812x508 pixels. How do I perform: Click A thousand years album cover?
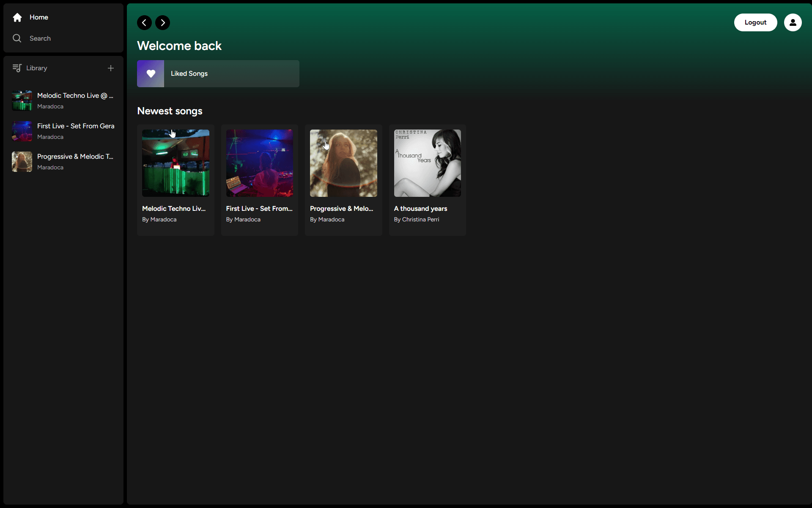pyautogui.click(x=427, y=163)
